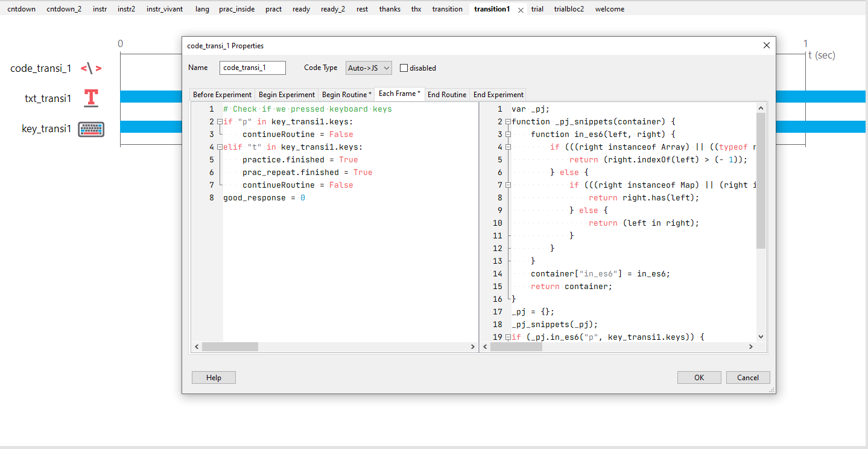Close the code_transi_1 Properties dialog

767,45
